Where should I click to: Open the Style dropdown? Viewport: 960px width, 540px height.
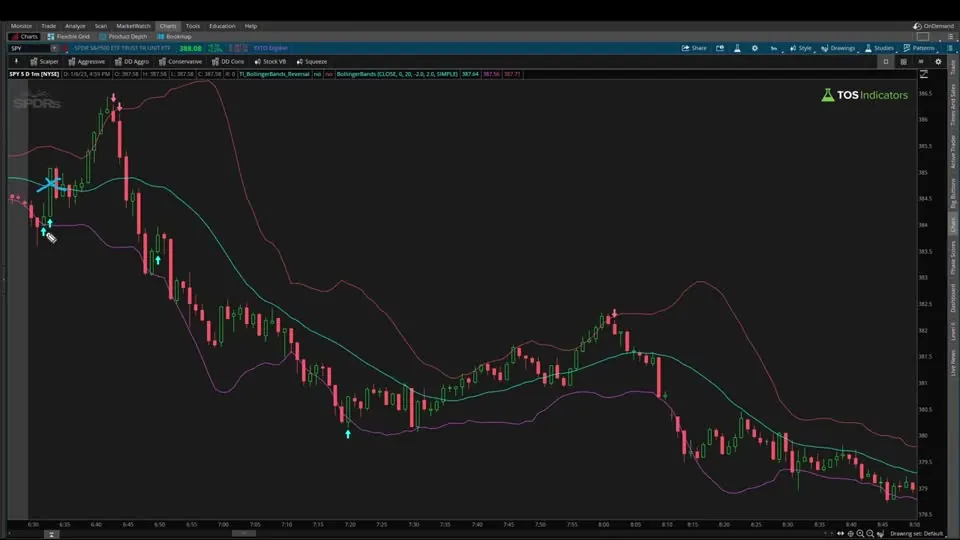800,48
